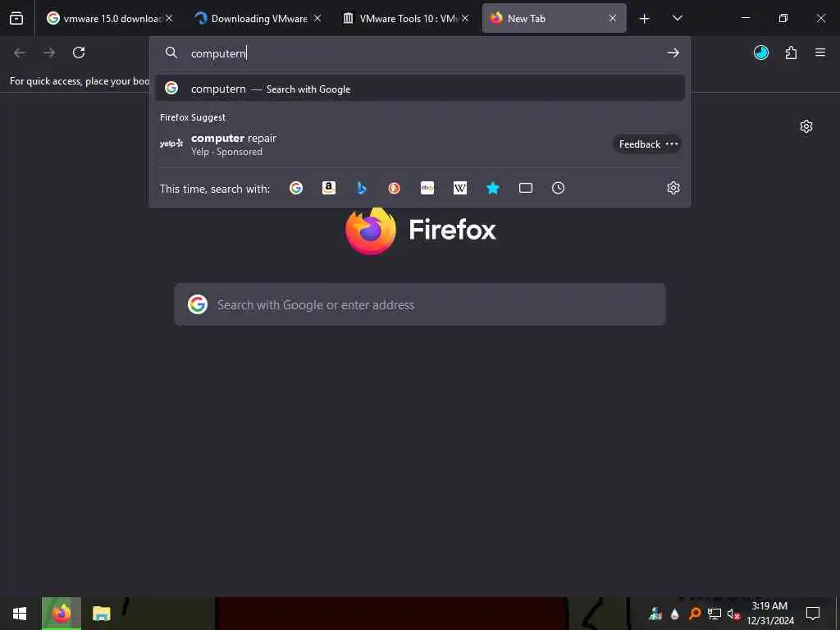Open the network tray icon
This screenshot has height=630, width=840.
pyautogui.click(x=714, y=614)
